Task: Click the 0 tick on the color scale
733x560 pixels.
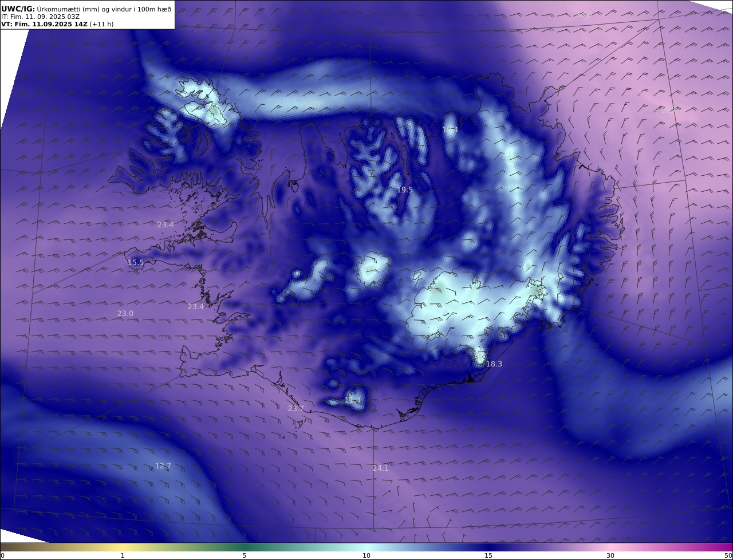Action: point(2,555)
